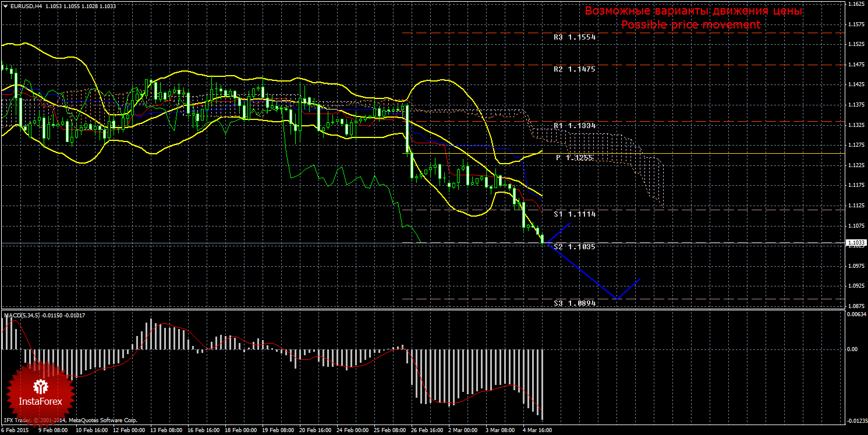
Task: Click the Russian heading 'Возможные варианты движения цены'
Action: click(693, 11)
